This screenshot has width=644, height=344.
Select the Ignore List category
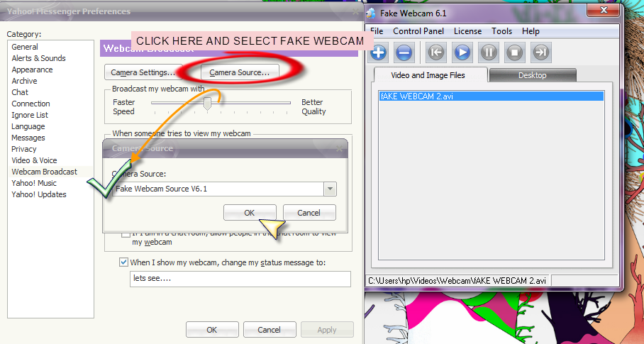[x=30, y=115]
